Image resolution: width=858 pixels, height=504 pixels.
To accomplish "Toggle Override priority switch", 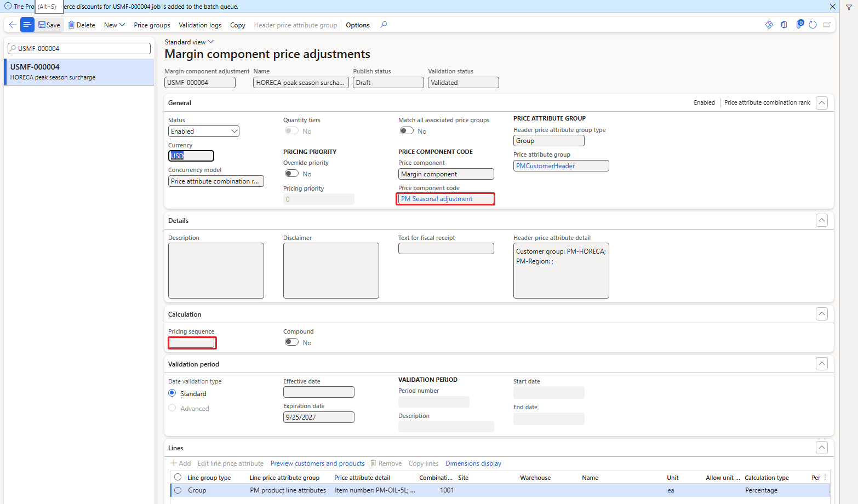I will click(x=291, y=174).
